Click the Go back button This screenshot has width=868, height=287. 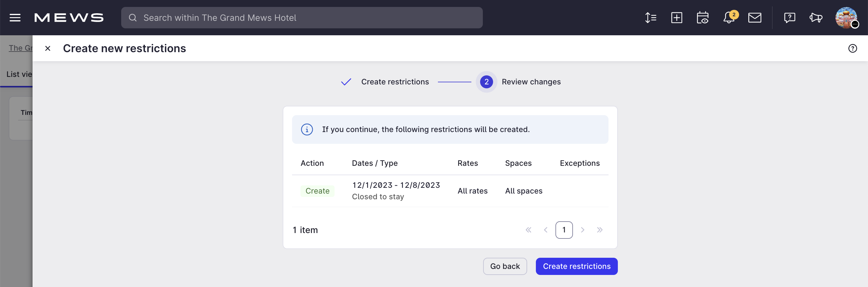tap(505, 266)
